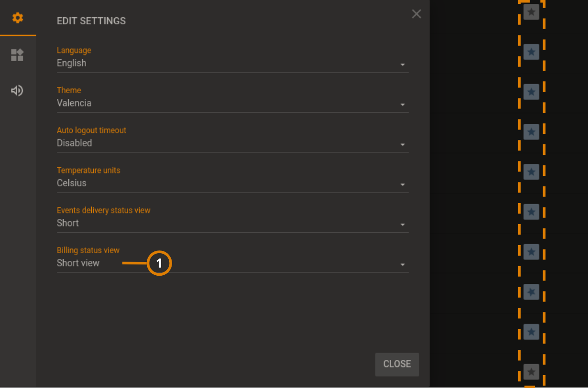Select the dashboard grid icon in the sidebar
588x388 pixels.
click(18, 55)
